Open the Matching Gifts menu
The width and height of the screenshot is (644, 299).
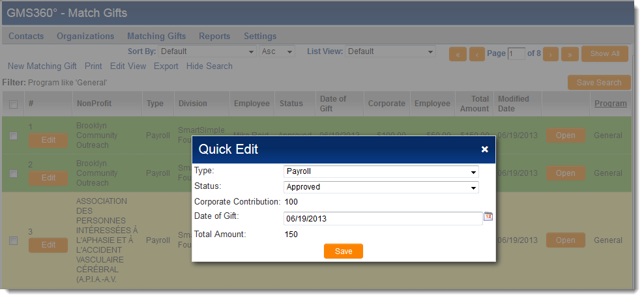click(x=156, y=36)
